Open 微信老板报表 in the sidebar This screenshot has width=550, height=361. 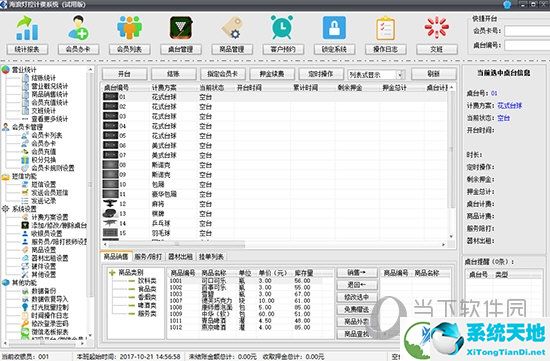click(x=49, y=332)
